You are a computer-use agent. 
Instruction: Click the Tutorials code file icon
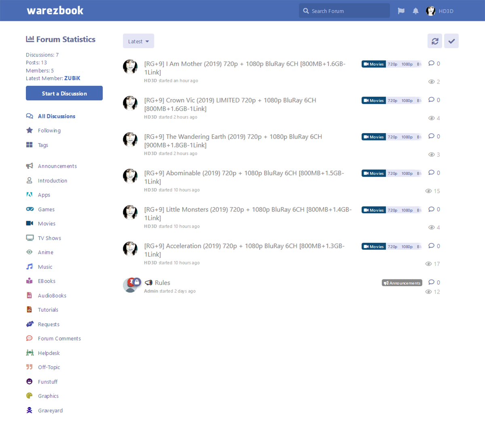click(30, 309)
